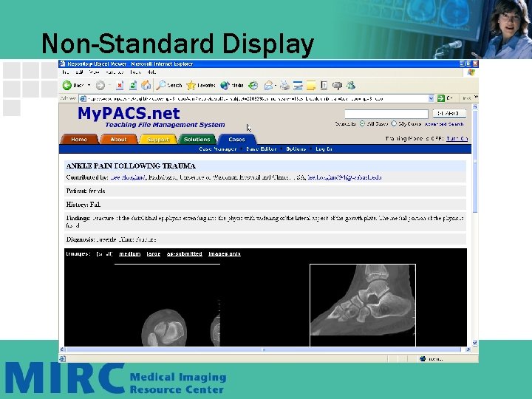
Task: Click the Turn On training mode link
Action: [x=457, y=138]
